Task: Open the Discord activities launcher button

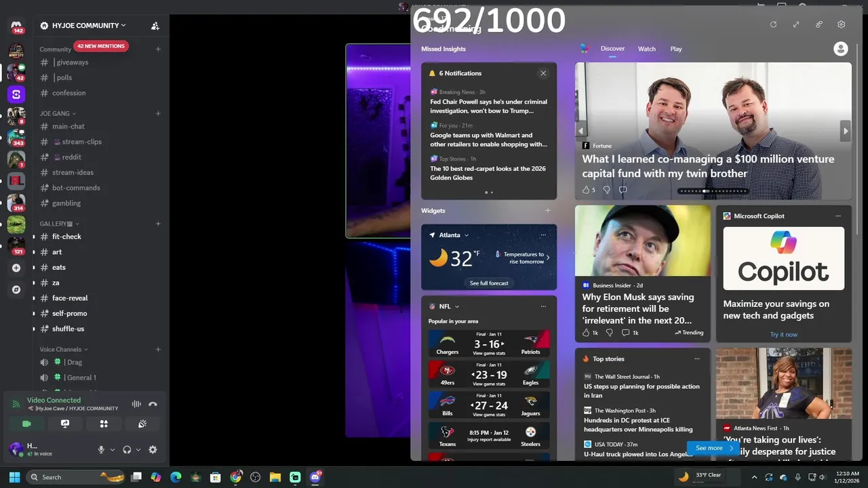Action: (x=104, y=424)
